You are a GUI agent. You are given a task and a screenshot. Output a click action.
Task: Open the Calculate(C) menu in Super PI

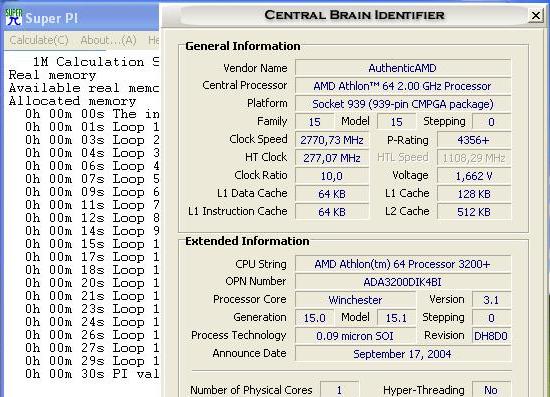[39, 40]
